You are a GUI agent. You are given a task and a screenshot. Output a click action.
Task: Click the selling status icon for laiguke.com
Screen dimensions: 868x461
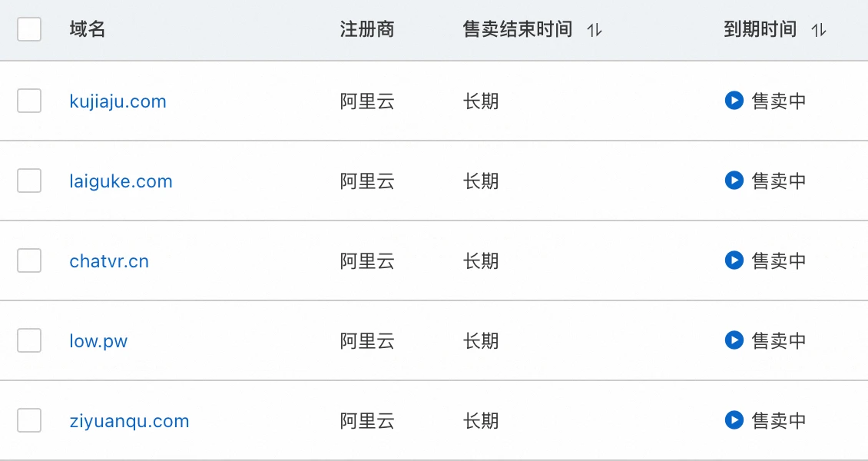click(x=734, y=181)
